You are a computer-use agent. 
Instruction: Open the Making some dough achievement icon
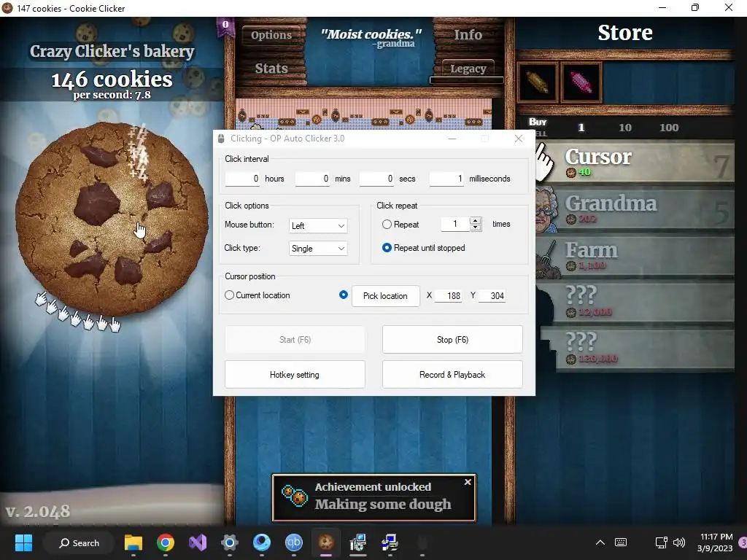(x=294, y=496)
